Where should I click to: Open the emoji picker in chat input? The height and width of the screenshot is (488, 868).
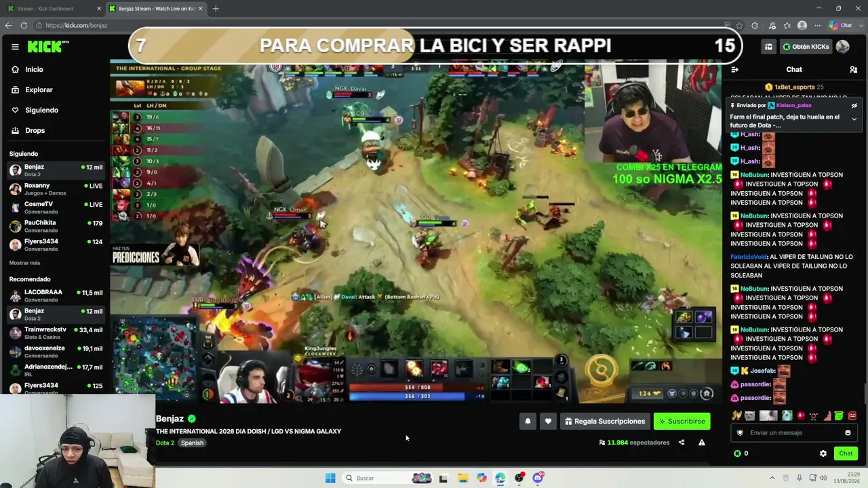(x=848, y=432)
